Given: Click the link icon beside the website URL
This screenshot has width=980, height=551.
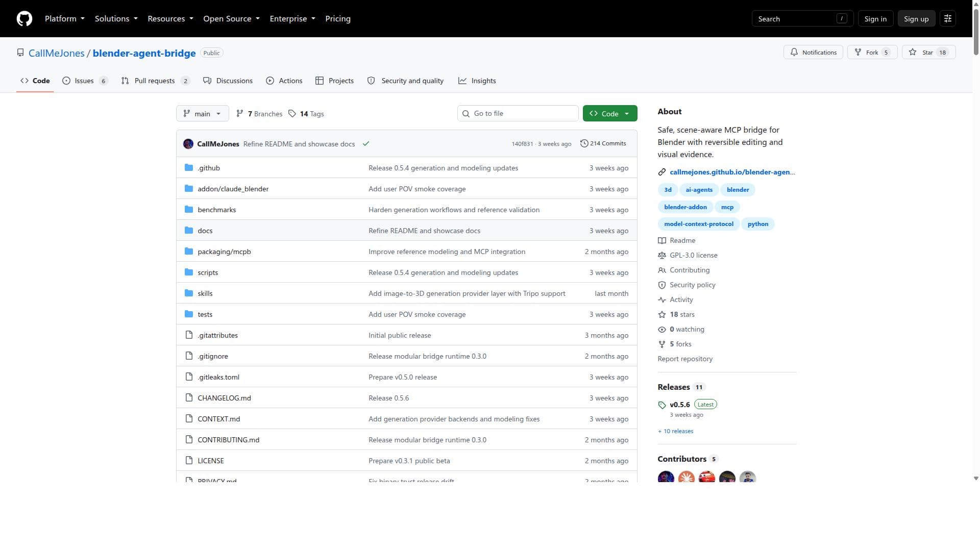Looking at the screenshot, I should pyautogui.click(x=662, y=172).
